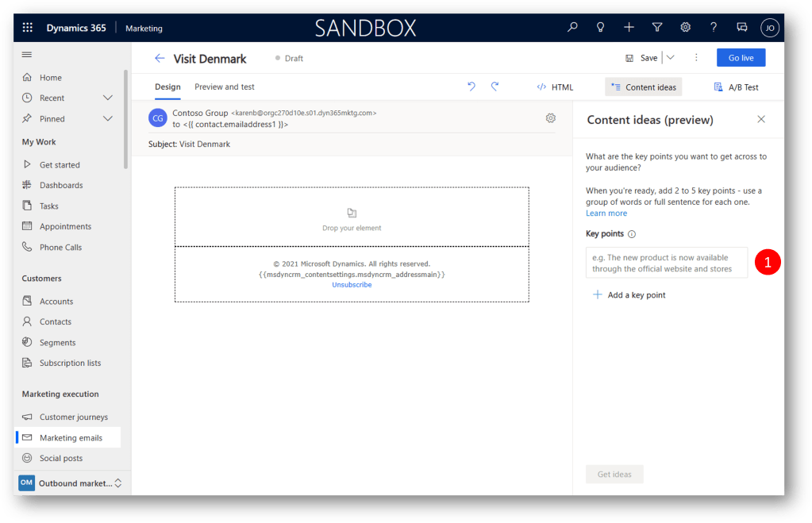
Task: Click the search magnifier icon in header
Action: pyautogui.click(x=572, y=28)
